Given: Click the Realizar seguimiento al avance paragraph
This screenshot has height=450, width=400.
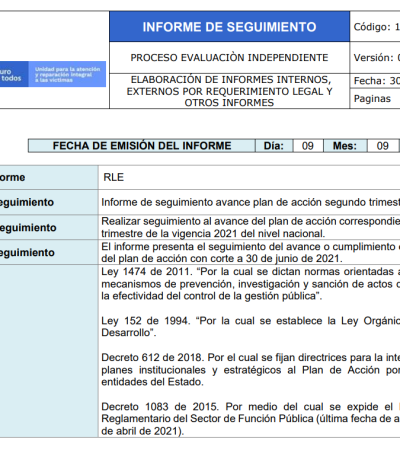Looking at the screenshot, I should [250, 227].
